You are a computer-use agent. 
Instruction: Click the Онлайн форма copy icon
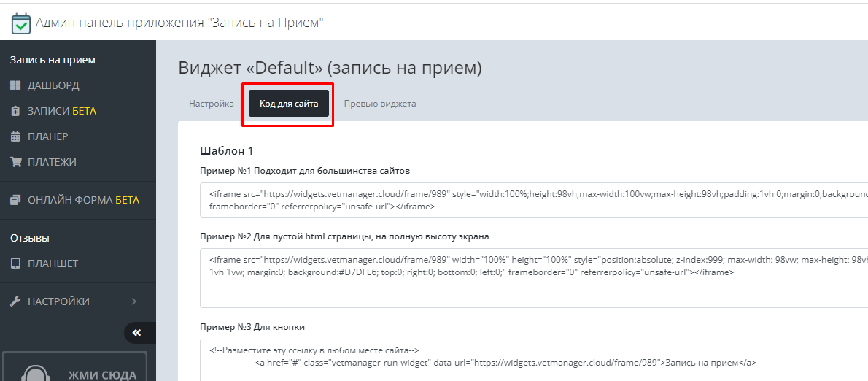[x=15, y=200]
